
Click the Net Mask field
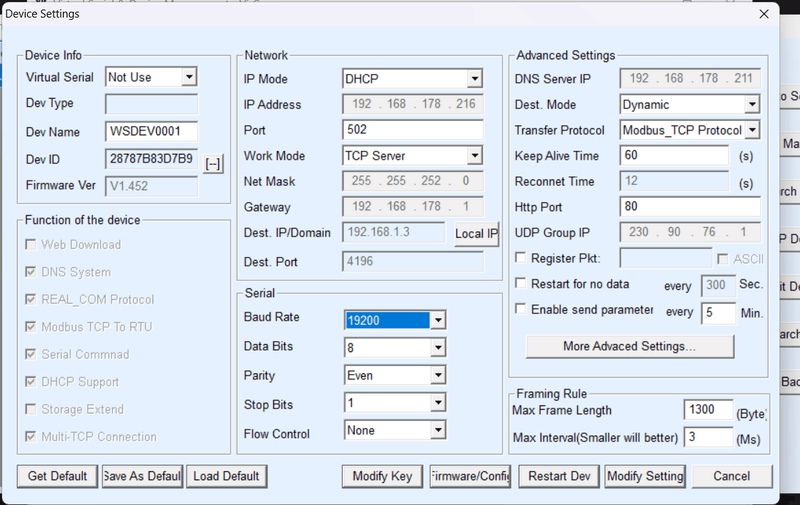(x=413, y=181)
